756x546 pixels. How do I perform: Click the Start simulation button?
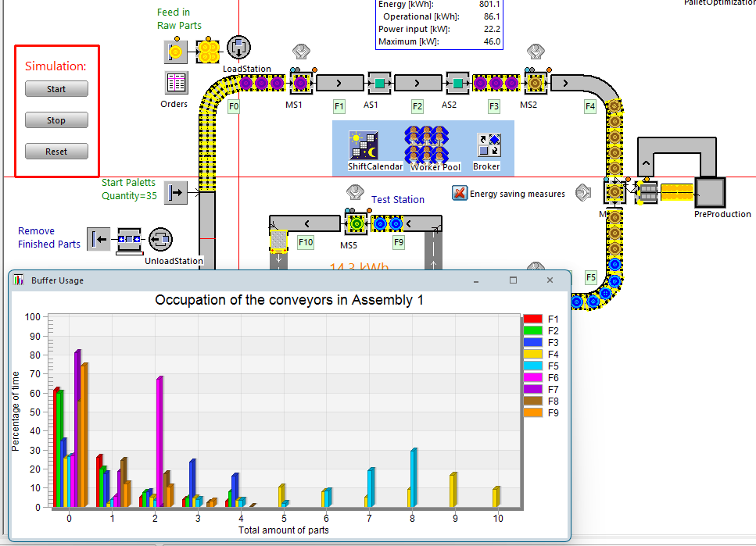tap(56, 89)
